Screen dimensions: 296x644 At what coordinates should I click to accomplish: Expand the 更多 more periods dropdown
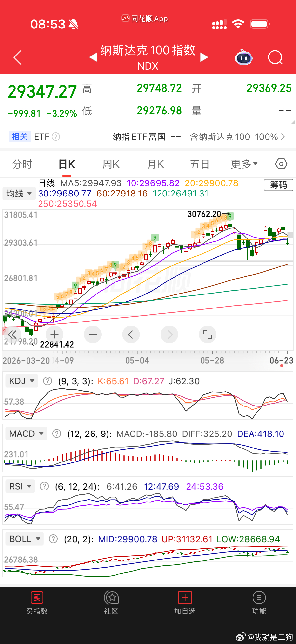pos(244,164)
